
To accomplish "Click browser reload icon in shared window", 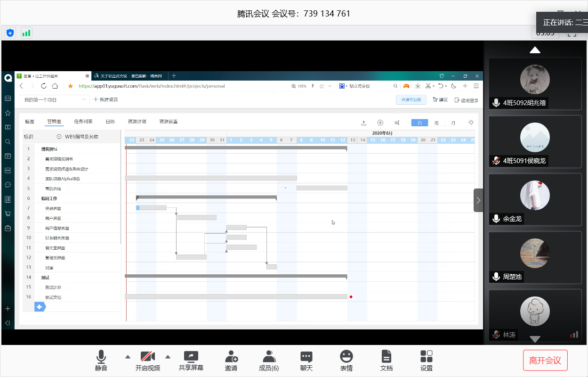I will pos(44,86).
